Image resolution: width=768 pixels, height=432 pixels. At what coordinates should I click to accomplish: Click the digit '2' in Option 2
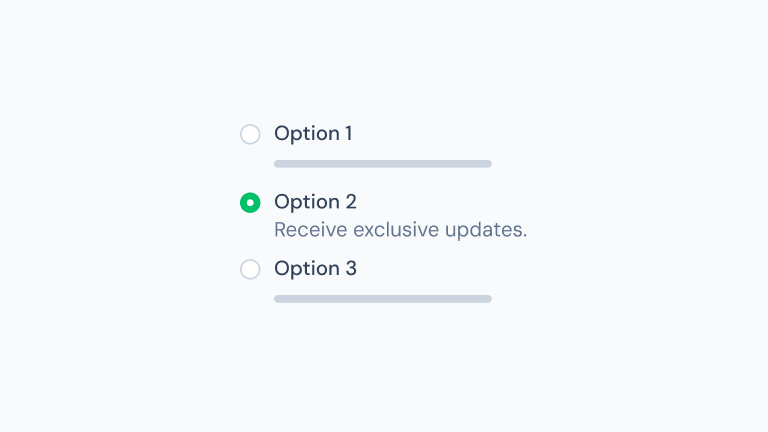[x=351, y=202]
